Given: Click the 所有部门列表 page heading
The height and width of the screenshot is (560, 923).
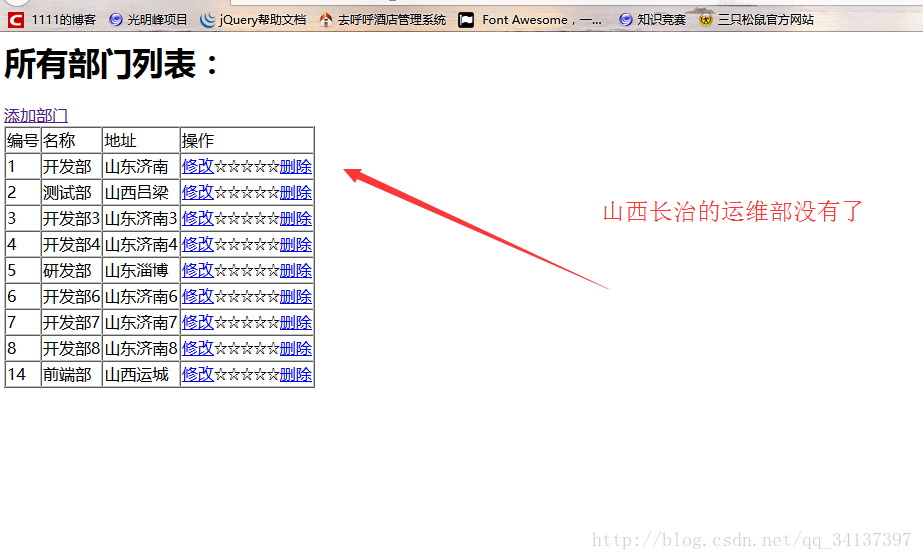Looking at the screenshot, I should coord(112,64).
